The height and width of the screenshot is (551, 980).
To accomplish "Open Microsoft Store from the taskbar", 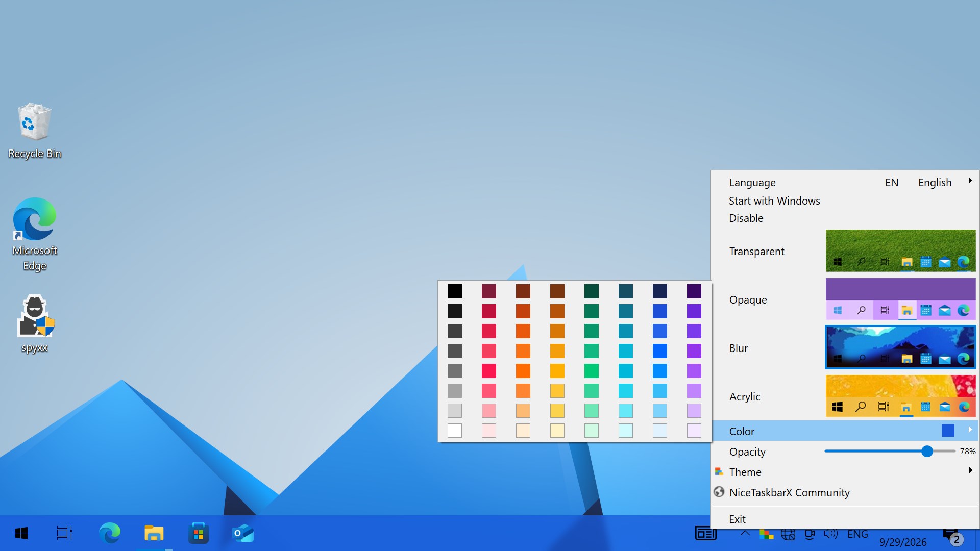I will tap(198, 533).
